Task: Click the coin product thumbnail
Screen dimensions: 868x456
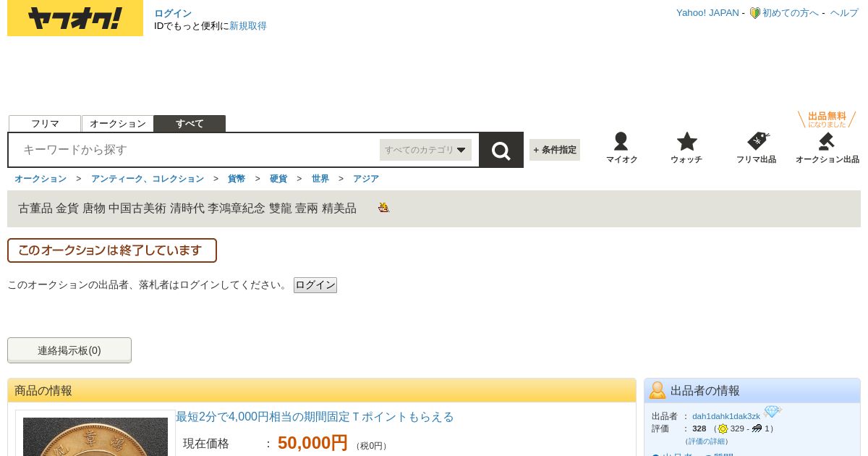Action: (x=95, y=436)
